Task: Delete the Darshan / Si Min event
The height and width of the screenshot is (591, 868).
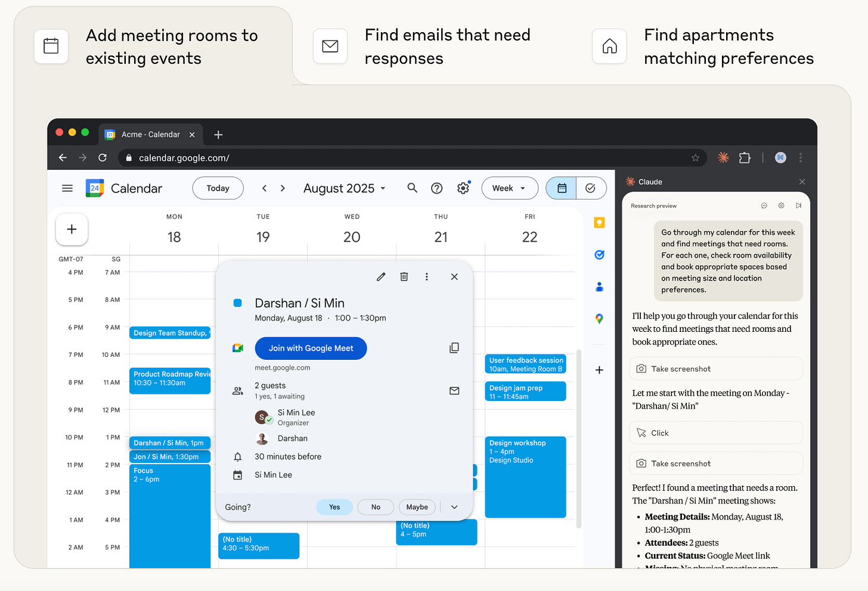Action: [x=404, y=276]
